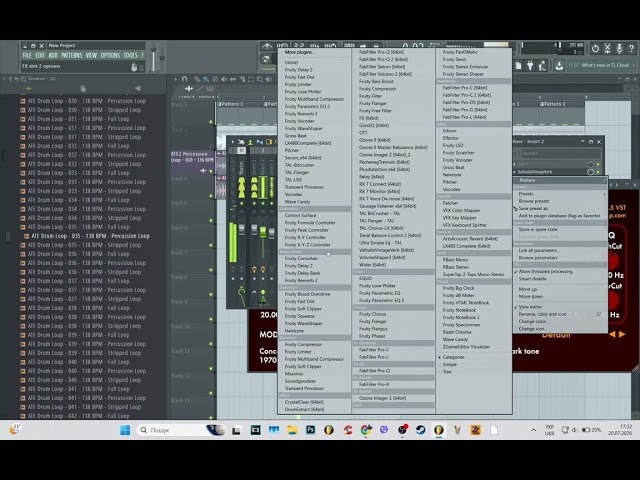
Task: Choose More plugins... in plugin menu
Action: coord(300,52)
